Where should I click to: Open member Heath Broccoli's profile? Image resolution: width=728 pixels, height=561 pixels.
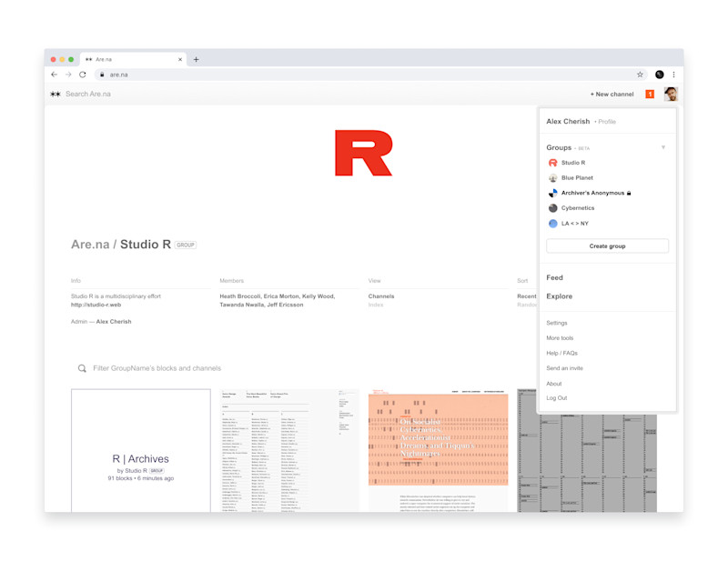point(239,296)
